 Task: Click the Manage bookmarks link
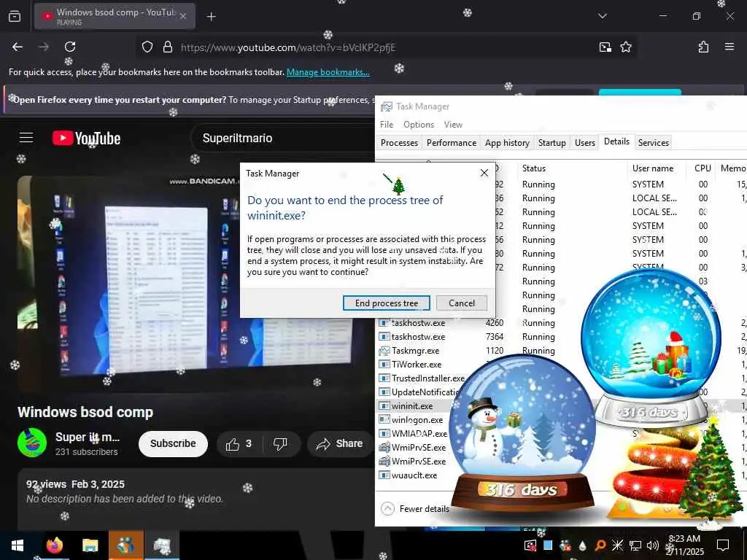pos(328,72)
